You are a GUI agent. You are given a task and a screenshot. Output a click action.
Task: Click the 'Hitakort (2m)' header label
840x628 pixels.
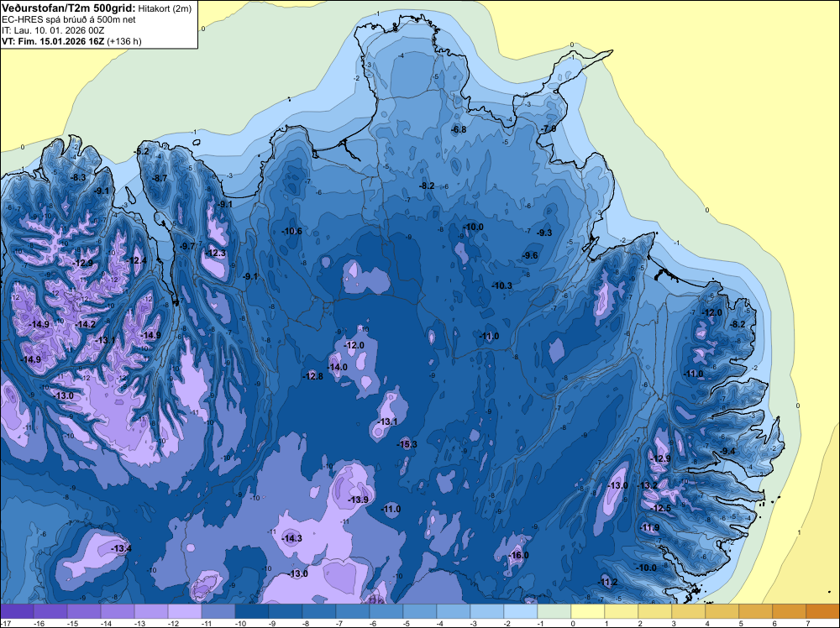(x=165, y=8)
